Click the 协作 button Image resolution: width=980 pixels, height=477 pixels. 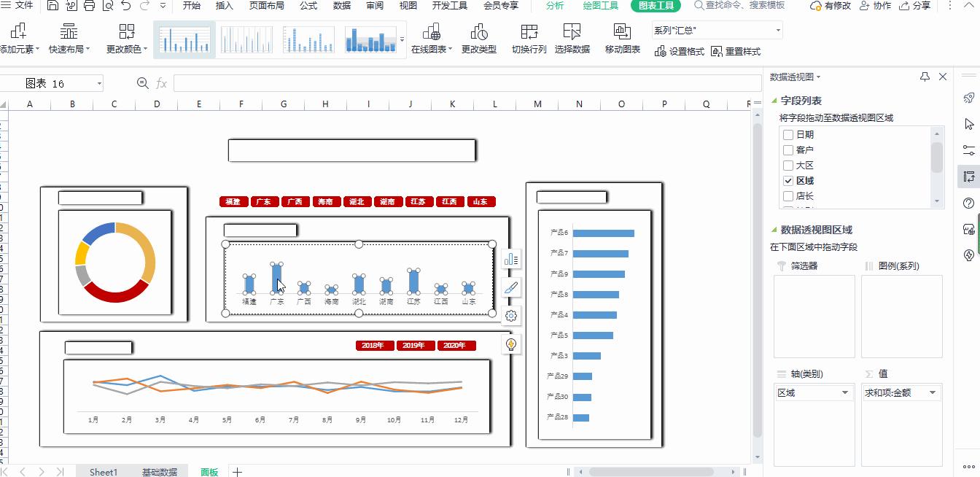click(x=875, y=5)
